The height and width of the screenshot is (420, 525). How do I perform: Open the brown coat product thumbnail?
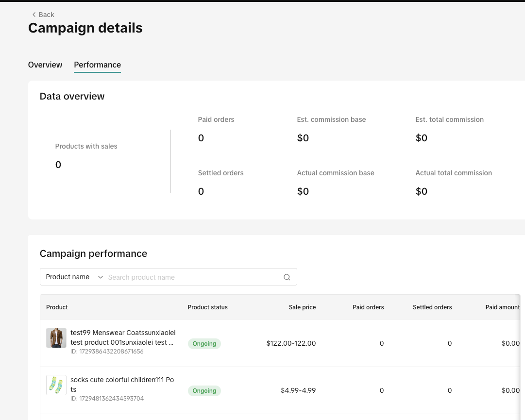point(56,338)
